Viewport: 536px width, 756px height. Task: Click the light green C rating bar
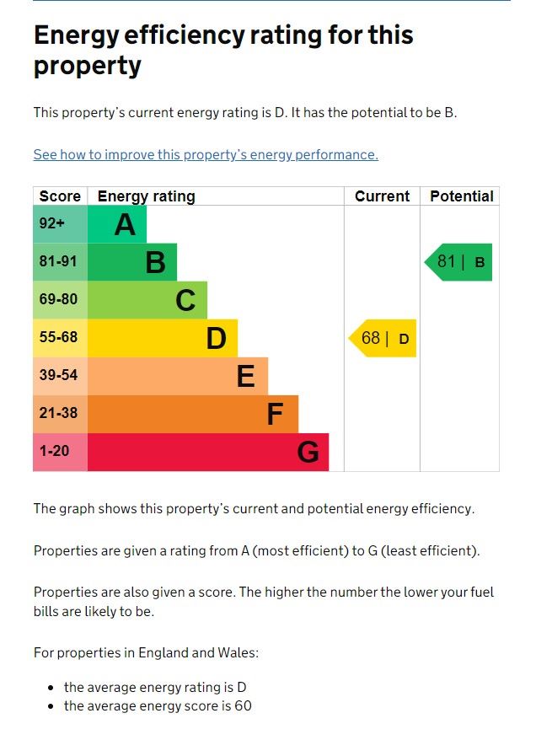tap(147, 300)
